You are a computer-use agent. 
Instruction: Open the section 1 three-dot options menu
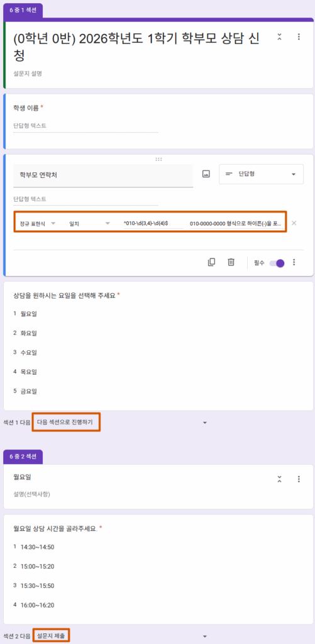(x=299, y=36)
